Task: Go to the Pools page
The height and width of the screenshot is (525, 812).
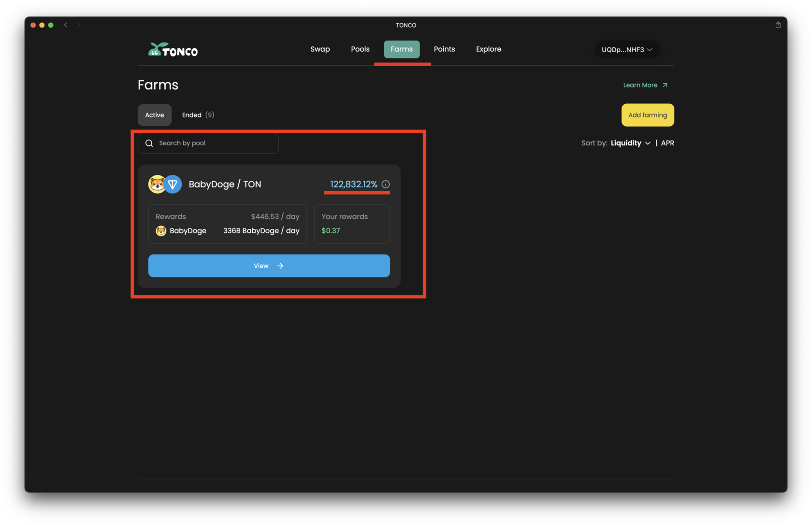Action: [360, 49]
